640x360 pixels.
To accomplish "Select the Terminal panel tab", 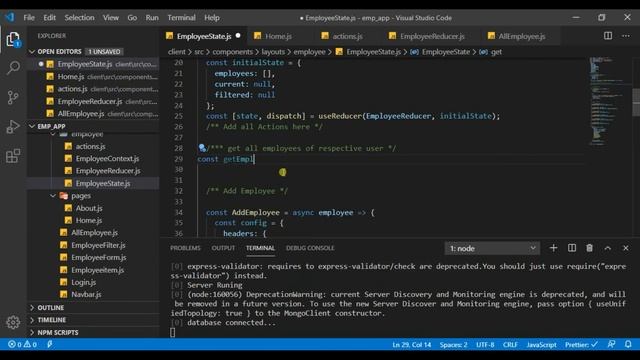I will [x=260, y=248].
